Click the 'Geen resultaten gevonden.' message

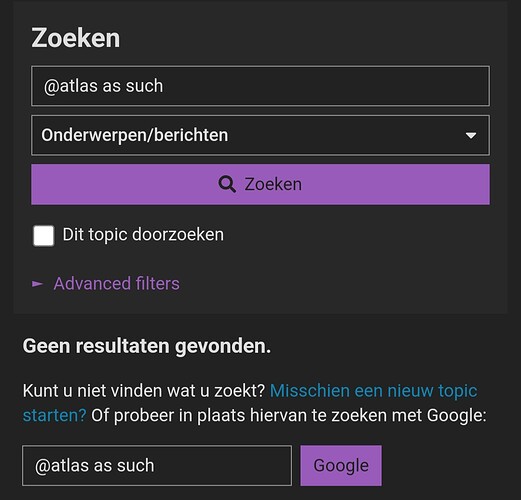coord(147,346)
